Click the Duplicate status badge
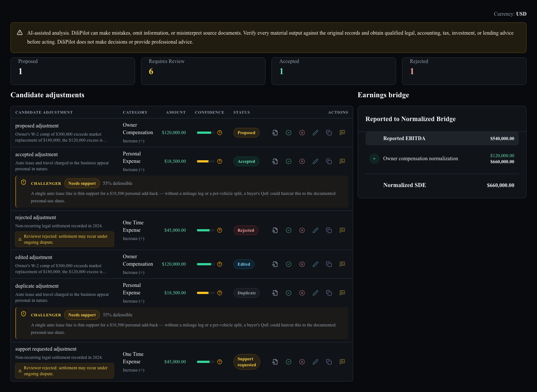Viewport: 537px width, 392px height. 247,293
